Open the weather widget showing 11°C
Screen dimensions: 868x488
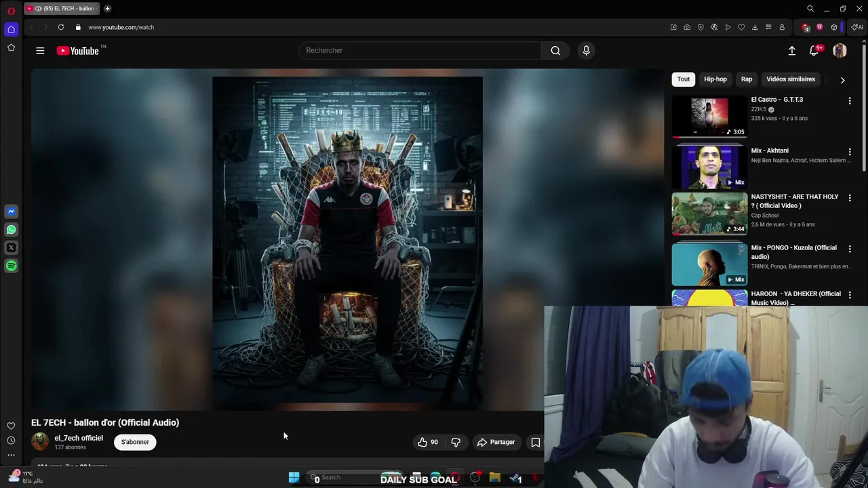pos(26,477)
